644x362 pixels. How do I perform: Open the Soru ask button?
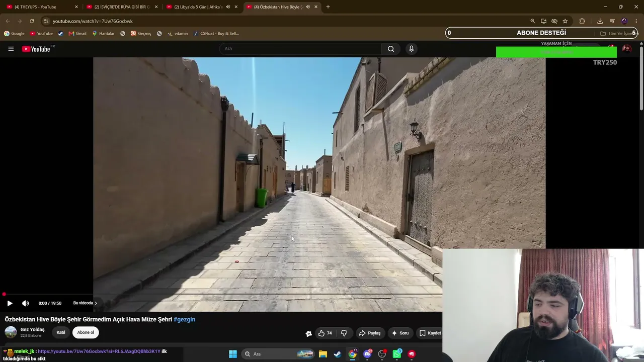(400, 333)
